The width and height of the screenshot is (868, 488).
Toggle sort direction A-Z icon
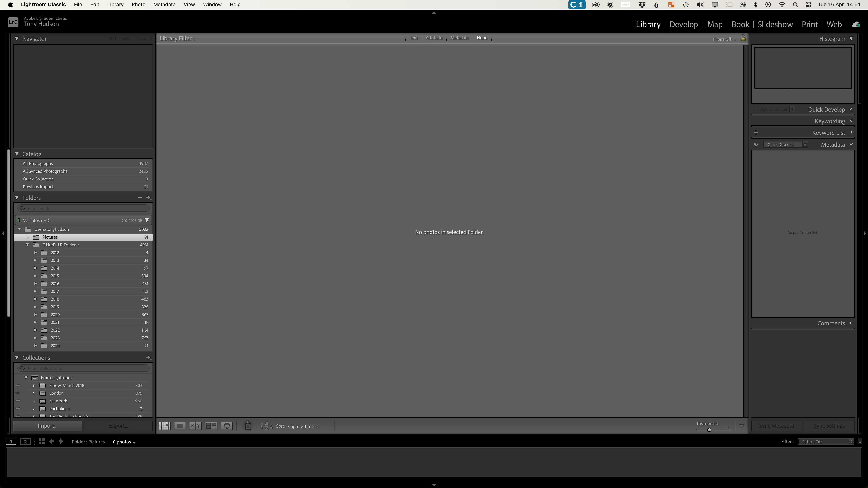coord(267,426)
